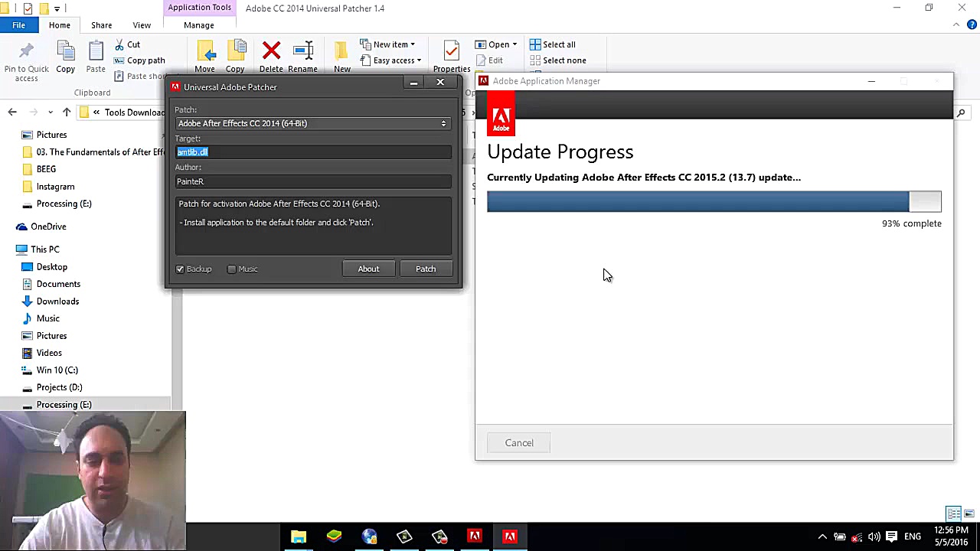
Task: Click the Copy path command
Action: pos(139,60)
